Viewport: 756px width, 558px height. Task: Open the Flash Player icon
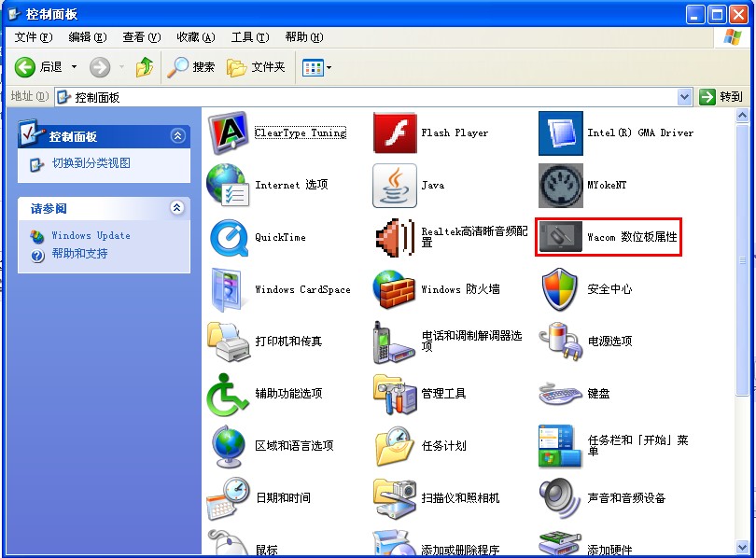point(395,133)
